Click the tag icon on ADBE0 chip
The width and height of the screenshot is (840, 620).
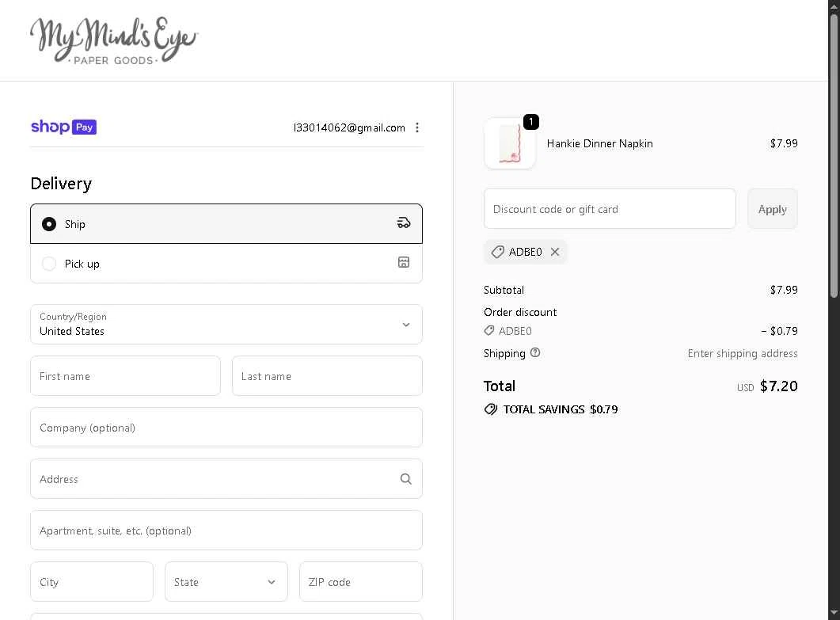click(498, 251)
